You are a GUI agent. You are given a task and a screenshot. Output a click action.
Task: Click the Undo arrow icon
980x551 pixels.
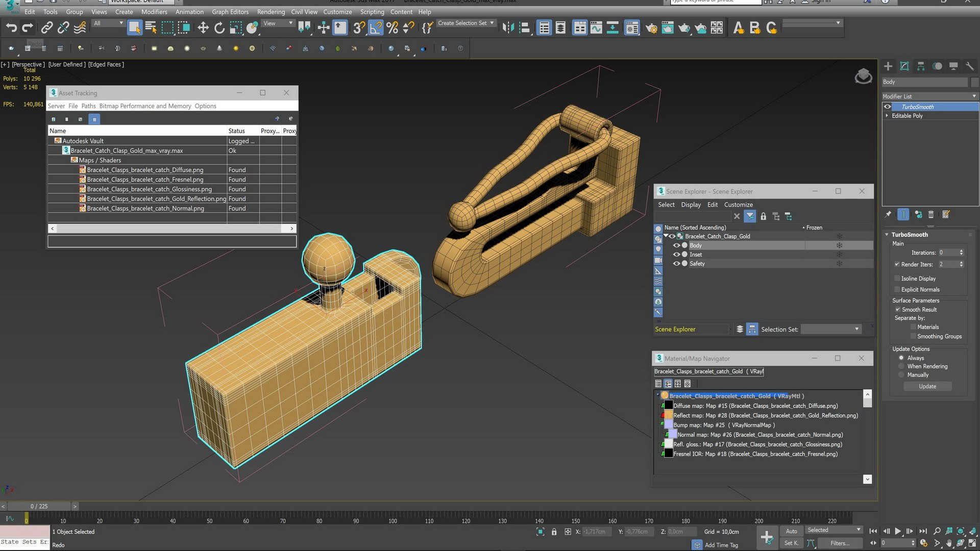coord(11,28)
